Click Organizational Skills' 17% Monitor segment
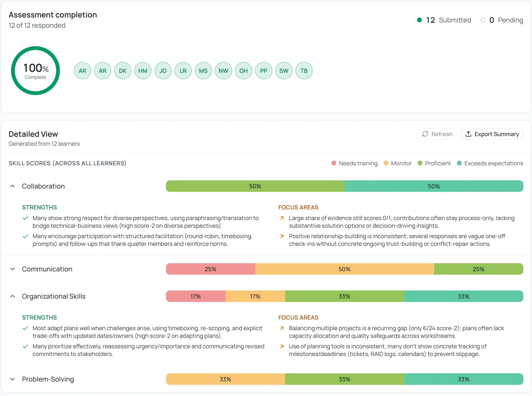 coord(255,296)
